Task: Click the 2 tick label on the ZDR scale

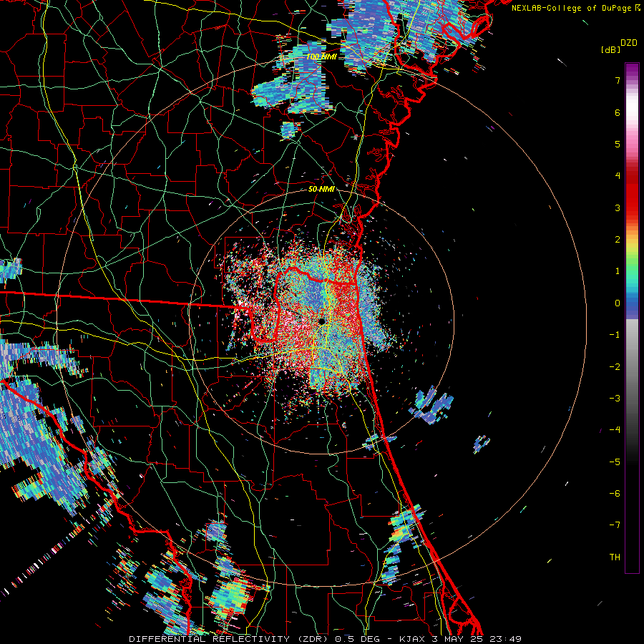Action: click(618, 240)
